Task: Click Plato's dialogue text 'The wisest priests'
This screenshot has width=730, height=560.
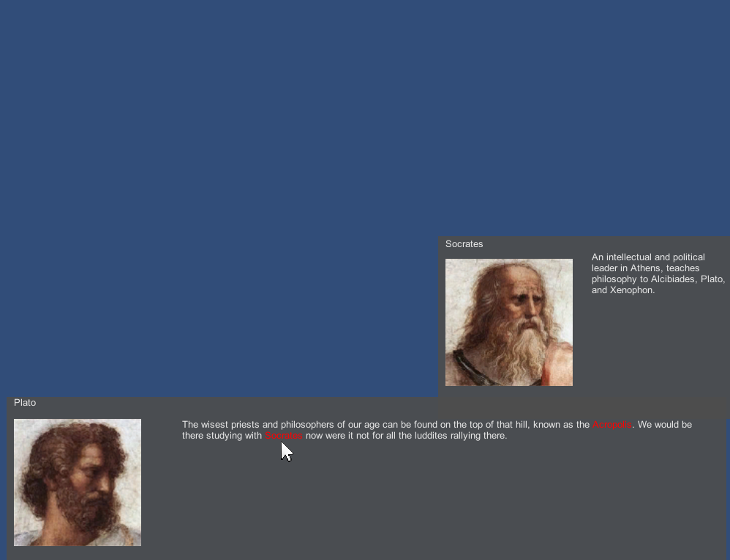Action: 437,430
